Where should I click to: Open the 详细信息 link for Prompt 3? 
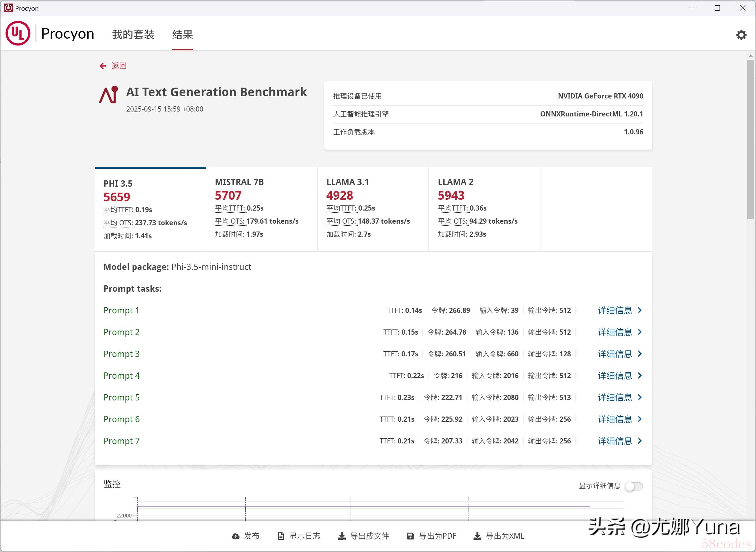coord(615,354)
